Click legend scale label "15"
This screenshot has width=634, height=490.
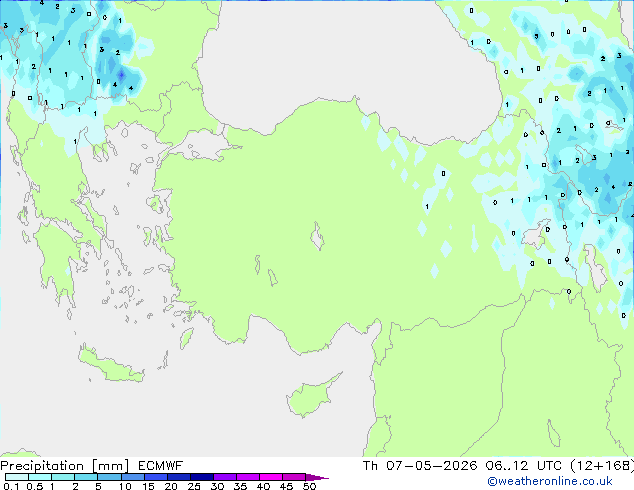coord(148,486)
